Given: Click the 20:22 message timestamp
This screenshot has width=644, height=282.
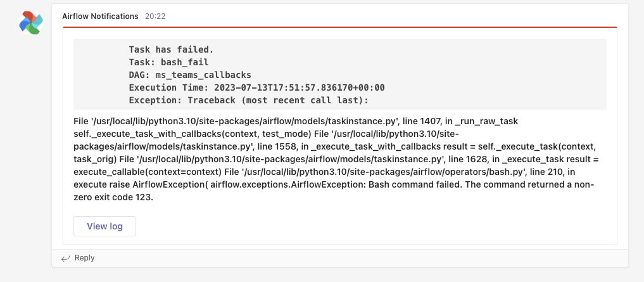Looking at the screenshot, I should tap(155, 16).
